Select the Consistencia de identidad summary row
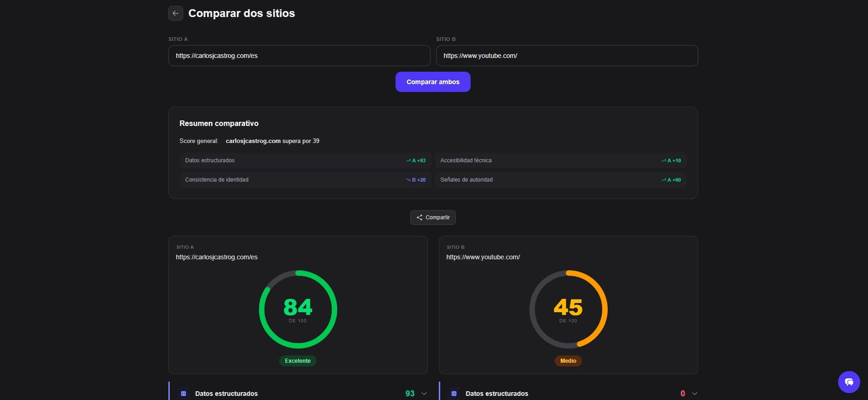Viewport: 868px width, 400px height. pos(305,180)
